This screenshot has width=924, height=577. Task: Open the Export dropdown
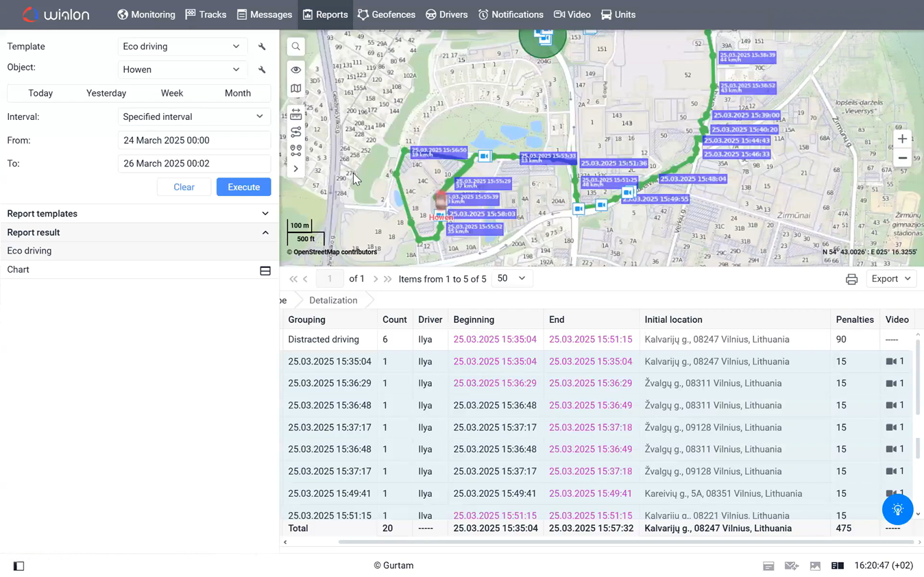coord(891,279)
